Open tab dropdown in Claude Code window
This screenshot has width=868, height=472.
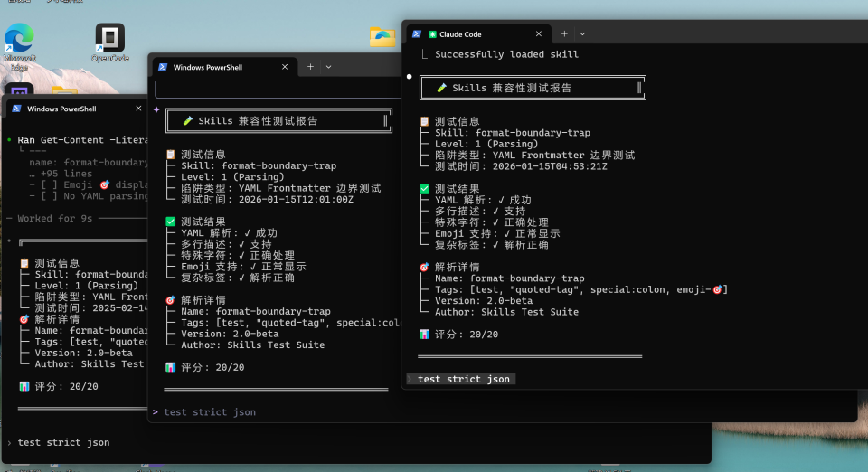582,33
